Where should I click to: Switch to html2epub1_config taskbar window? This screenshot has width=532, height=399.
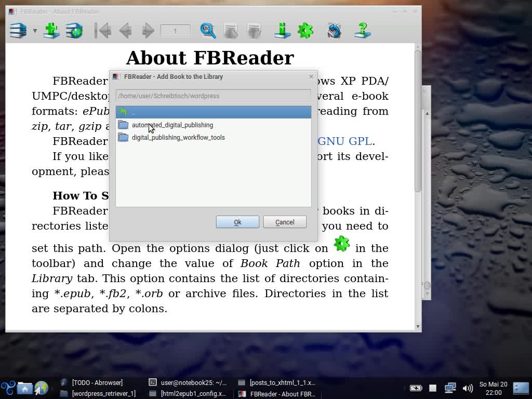189,394
